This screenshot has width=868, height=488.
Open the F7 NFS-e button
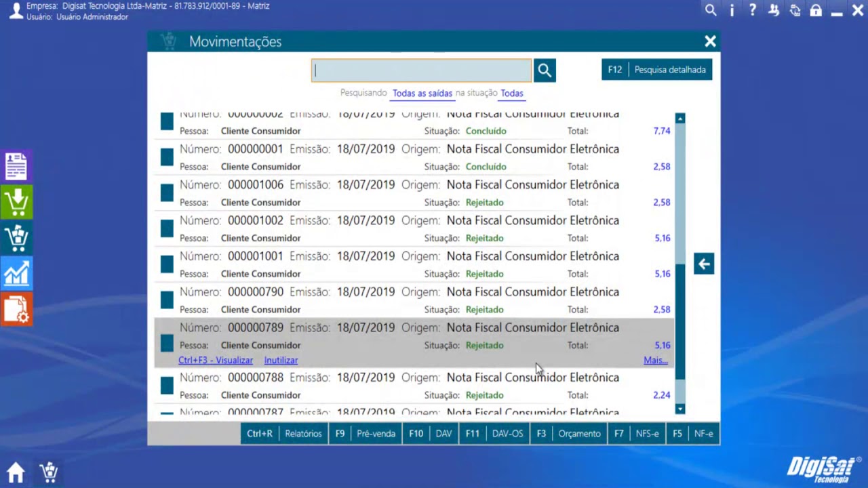click(636, 434)
